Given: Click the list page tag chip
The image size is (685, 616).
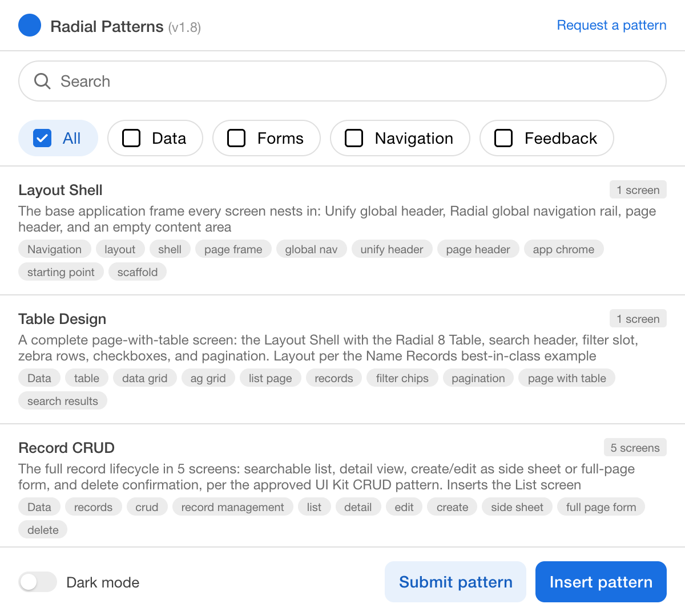Looking at the screenshot, I should [271, 378].
